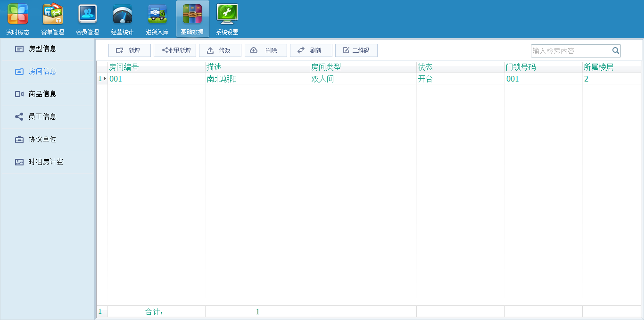Screen dimensions: 644x320
Task: Switch to 房型信息 in sidebar
Action: point(42,49)
